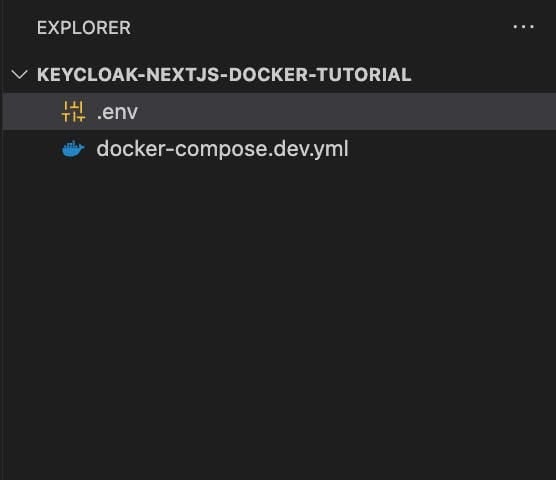The height and width of the screenshot is (480, 556).
Task: Click the .env sliders settings icon
Action: click(x=73, y=111)
